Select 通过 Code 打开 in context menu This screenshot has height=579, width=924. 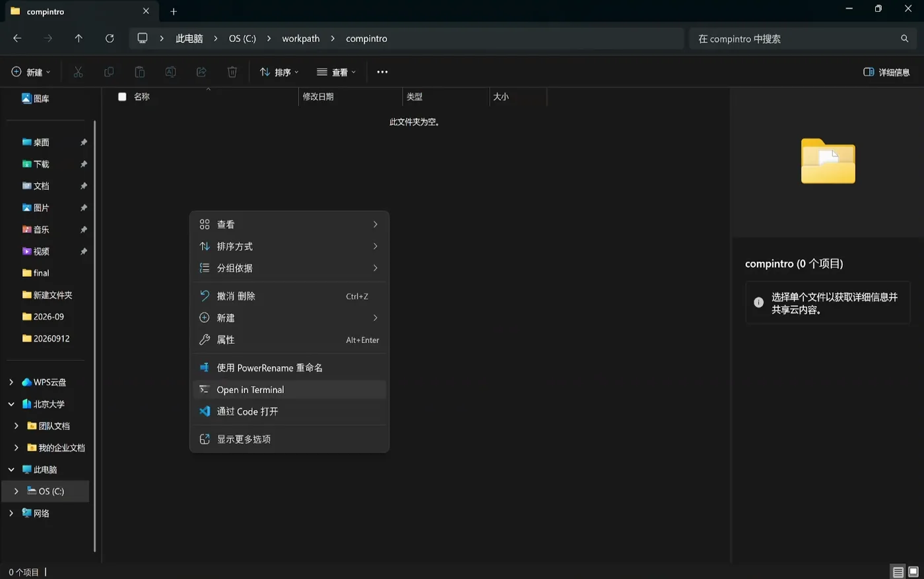point(289,411)
